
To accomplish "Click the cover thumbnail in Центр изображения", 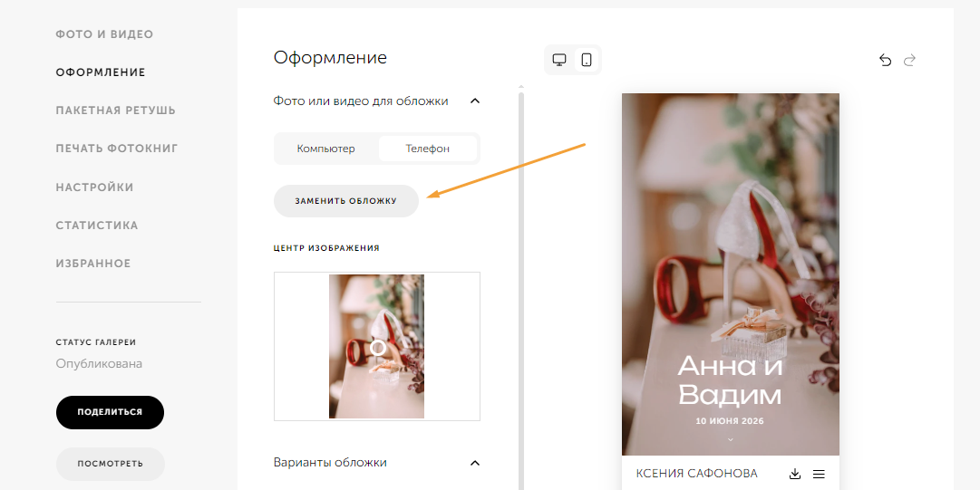I will 376,346.
